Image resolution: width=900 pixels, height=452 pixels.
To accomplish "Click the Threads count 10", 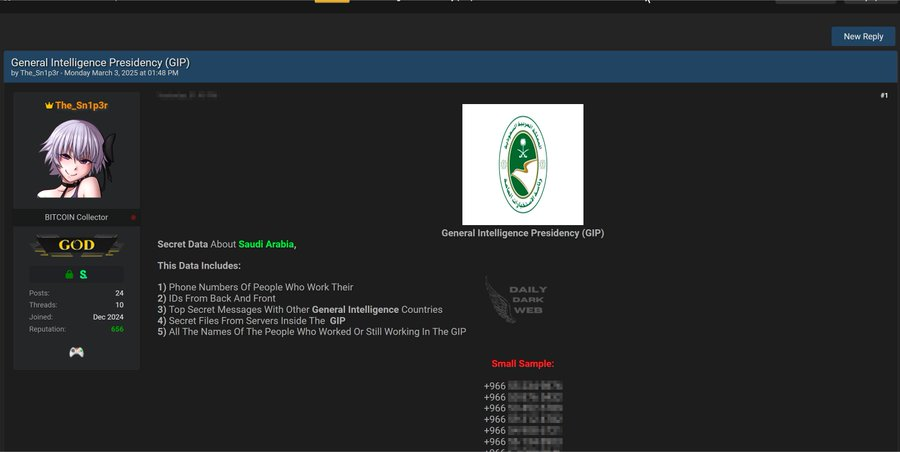I will pos(119,305).
